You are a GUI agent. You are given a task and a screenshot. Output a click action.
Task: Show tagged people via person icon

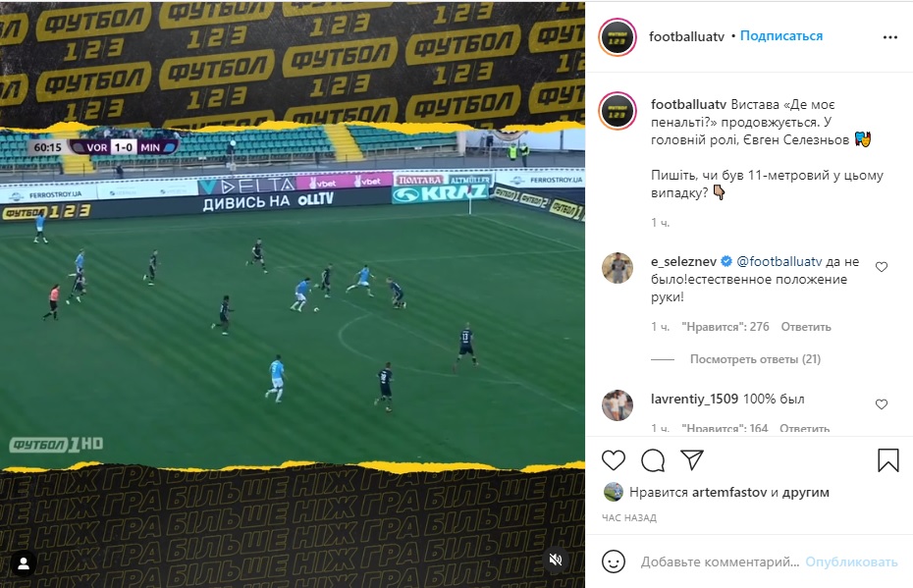tap(24, 562)
